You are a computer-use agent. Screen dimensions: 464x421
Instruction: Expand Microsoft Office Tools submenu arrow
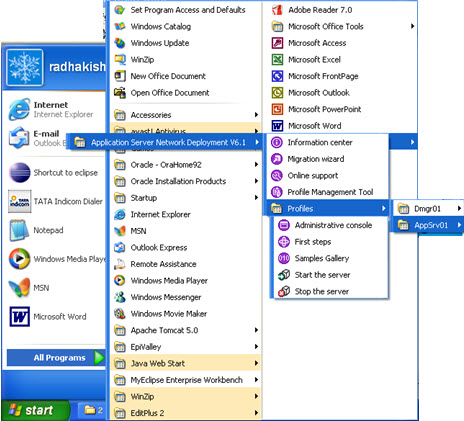(412, 26)
